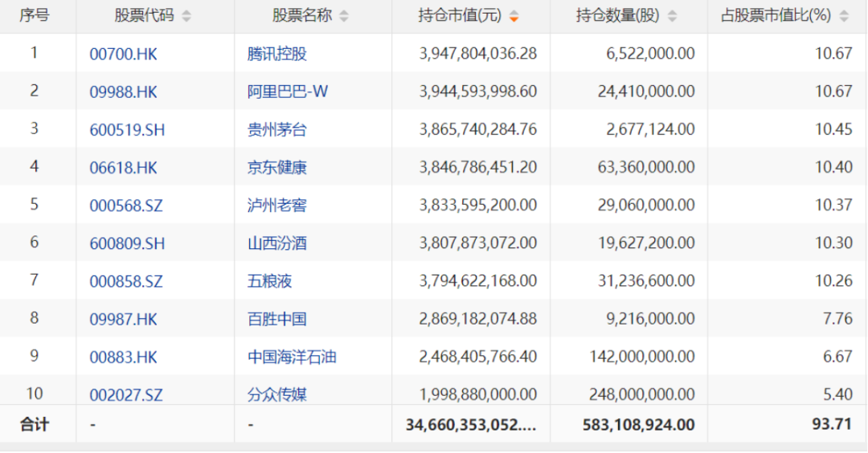Image resolution: width=868 pixels, height=453 pixels.
Task: Select share quantity 19,627,200.00
Action: [x=646, y=243]
